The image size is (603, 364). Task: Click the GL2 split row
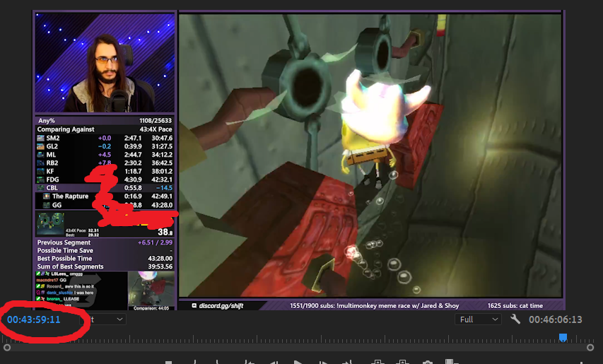(x=105, y=146)
